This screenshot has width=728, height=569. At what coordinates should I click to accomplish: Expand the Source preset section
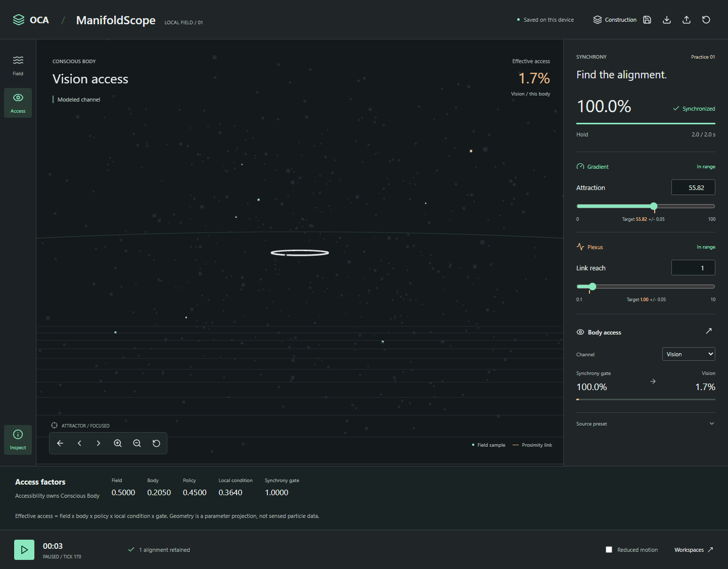[646, 424]
